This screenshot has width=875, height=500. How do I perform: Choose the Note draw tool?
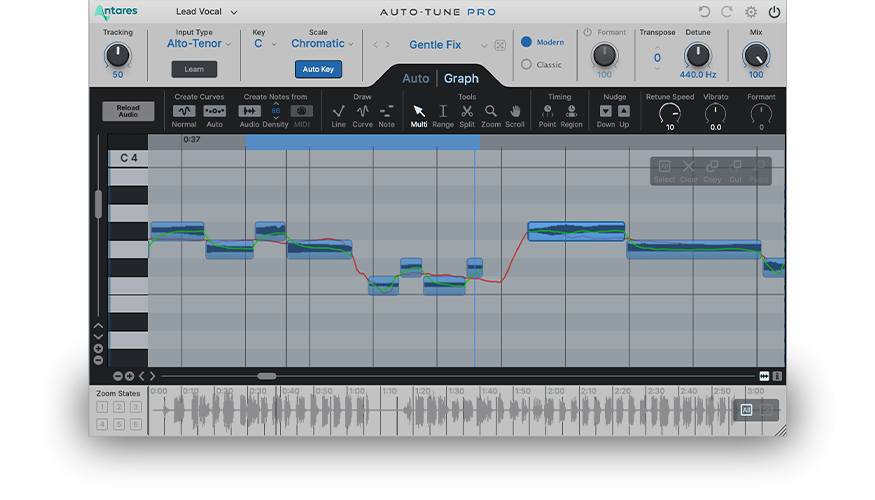386,111
